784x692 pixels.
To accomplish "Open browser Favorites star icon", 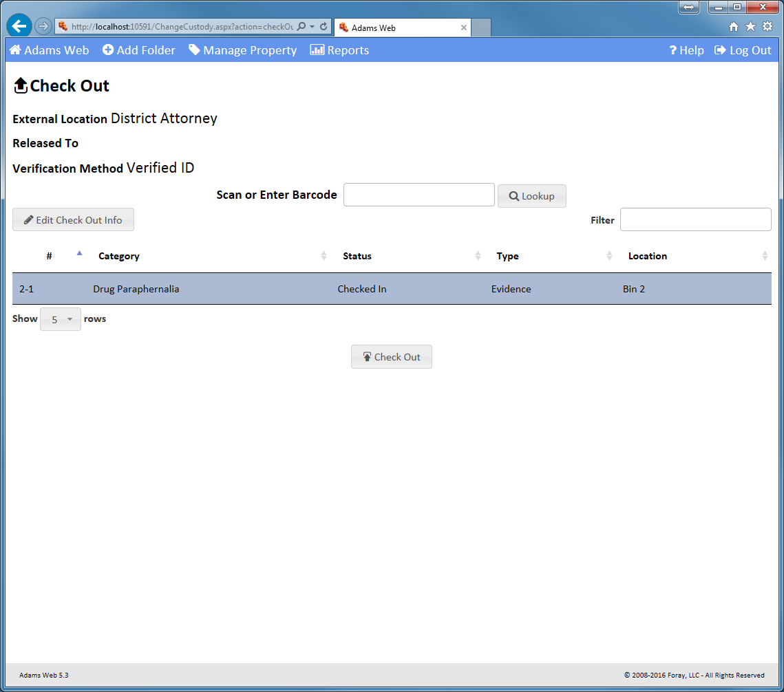I will click(750, 26).
